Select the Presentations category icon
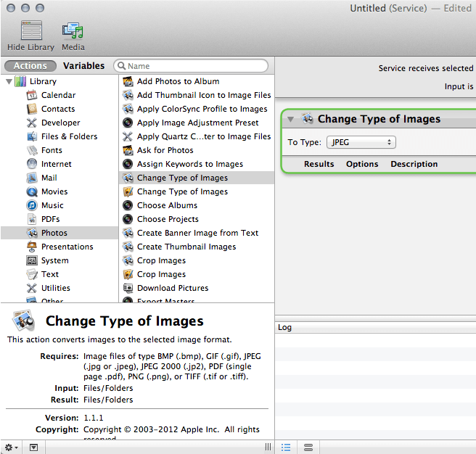This screenshot has height=454, width=476. click(x=32, y=247)
